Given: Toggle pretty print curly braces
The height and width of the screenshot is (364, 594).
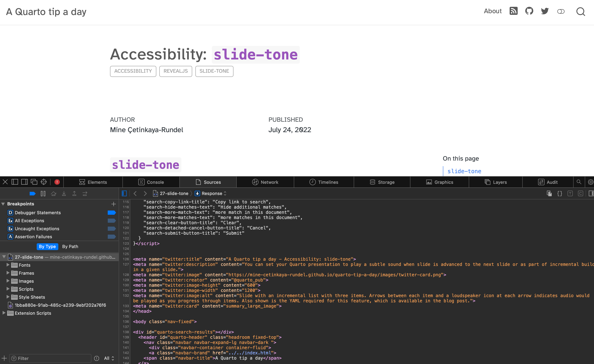Looking at the screenshot, I should coord(560,193).
